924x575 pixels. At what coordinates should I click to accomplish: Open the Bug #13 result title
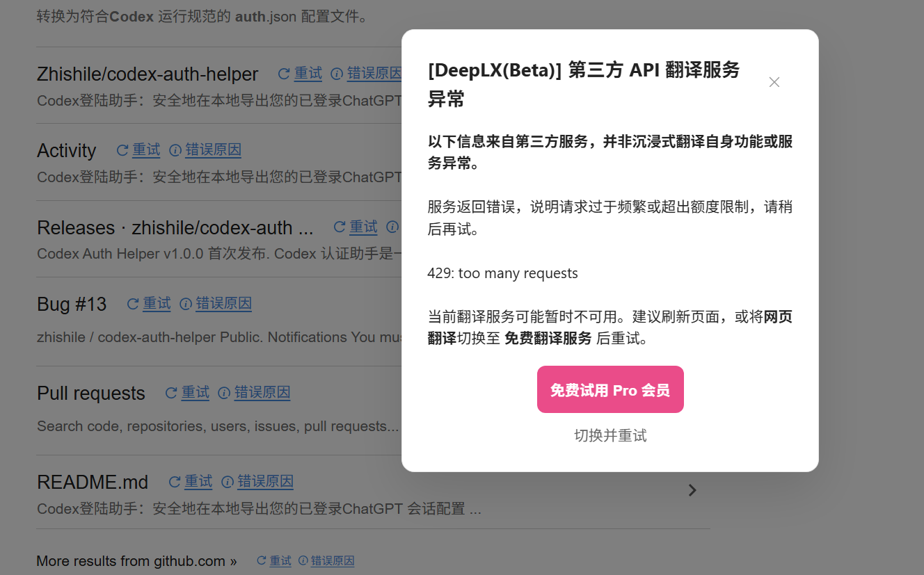[x=72, y=305]
